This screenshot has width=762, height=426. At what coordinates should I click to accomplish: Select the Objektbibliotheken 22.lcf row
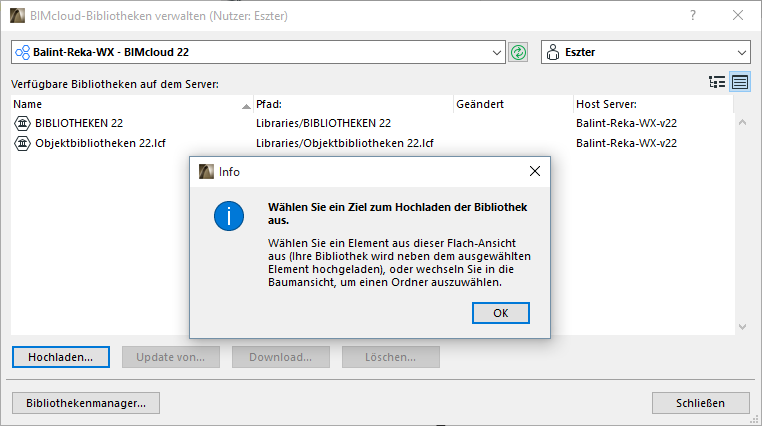click(x=372, y=143)
